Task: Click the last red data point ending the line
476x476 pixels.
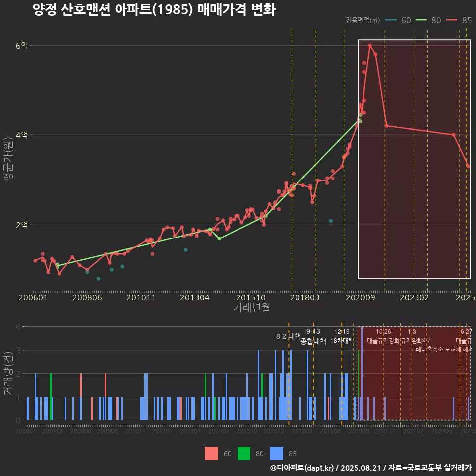Action: click(x=469, y=166)
